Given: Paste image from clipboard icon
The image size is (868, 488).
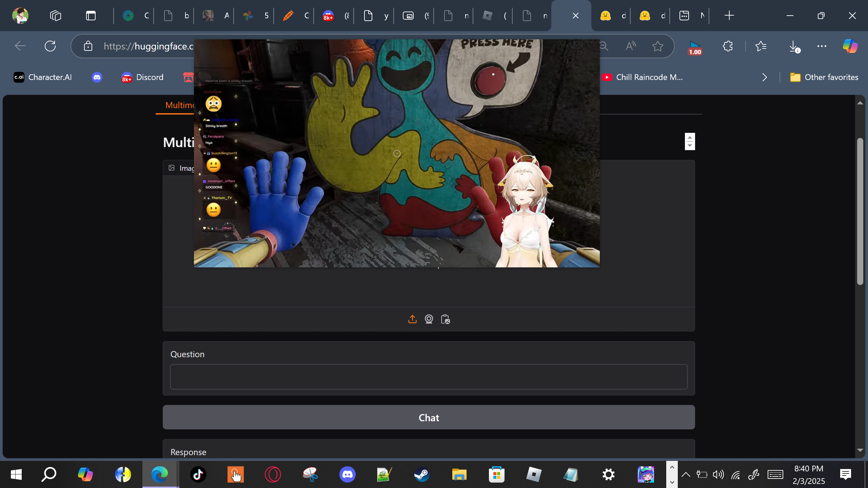Looking at the screenshot, I should [446, 319].
